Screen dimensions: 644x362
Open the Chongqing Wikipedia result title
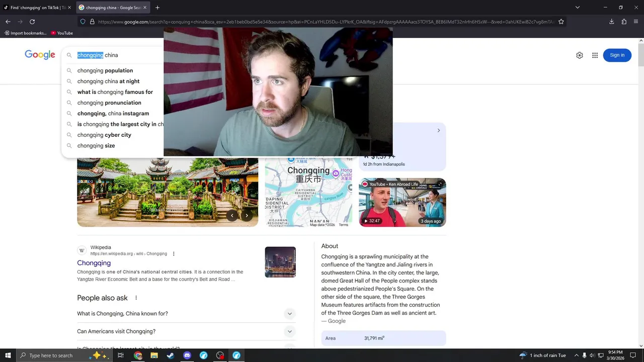coord(94,263)
